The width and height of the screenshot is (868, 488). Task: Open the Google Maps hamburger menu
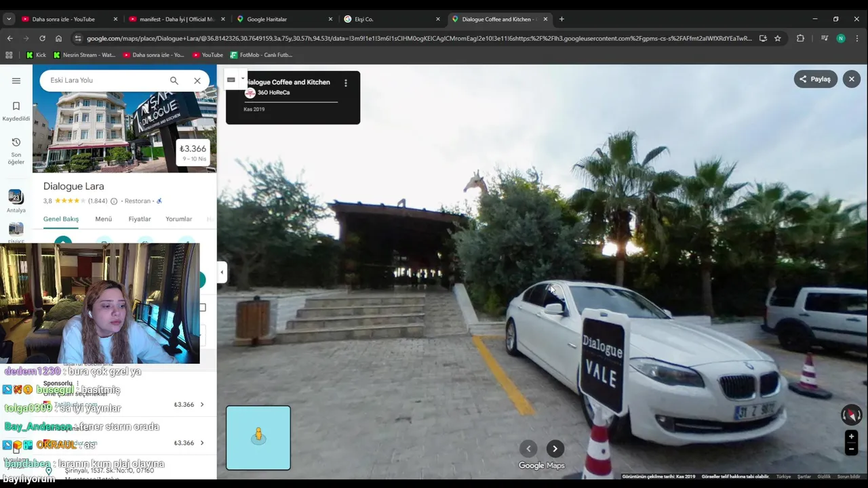point(16,81)
